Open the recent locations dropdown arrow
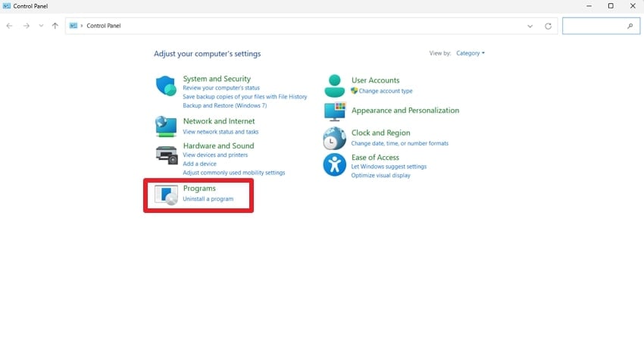 (x=41, y=26)
